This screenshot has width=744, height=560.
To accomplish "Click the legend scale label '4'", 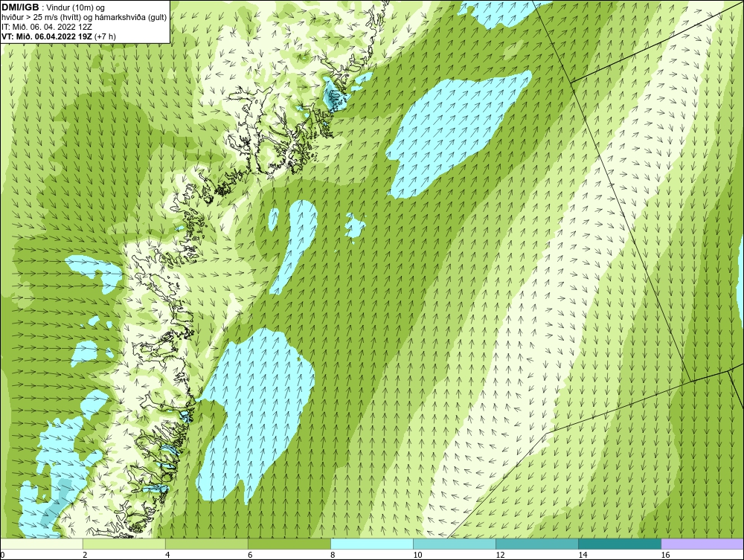I will tap(167, 555).
